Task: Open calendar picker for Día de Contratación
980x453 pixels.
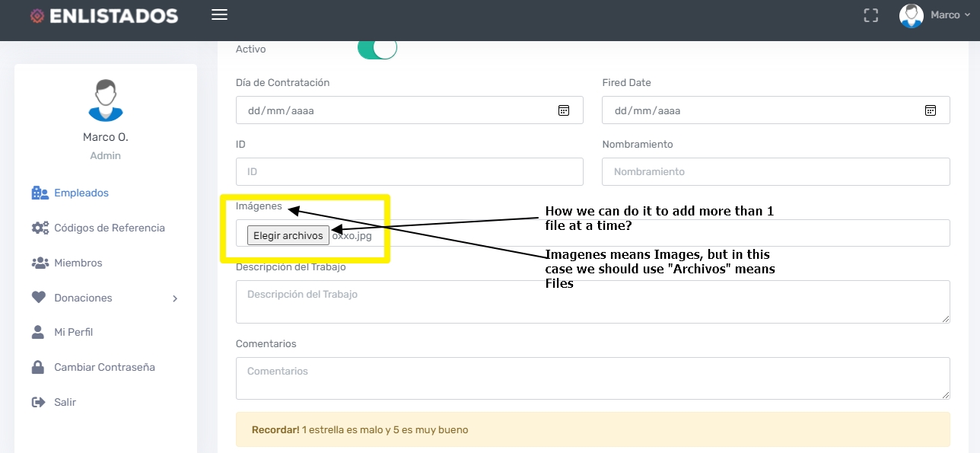Action: point(564,110)
